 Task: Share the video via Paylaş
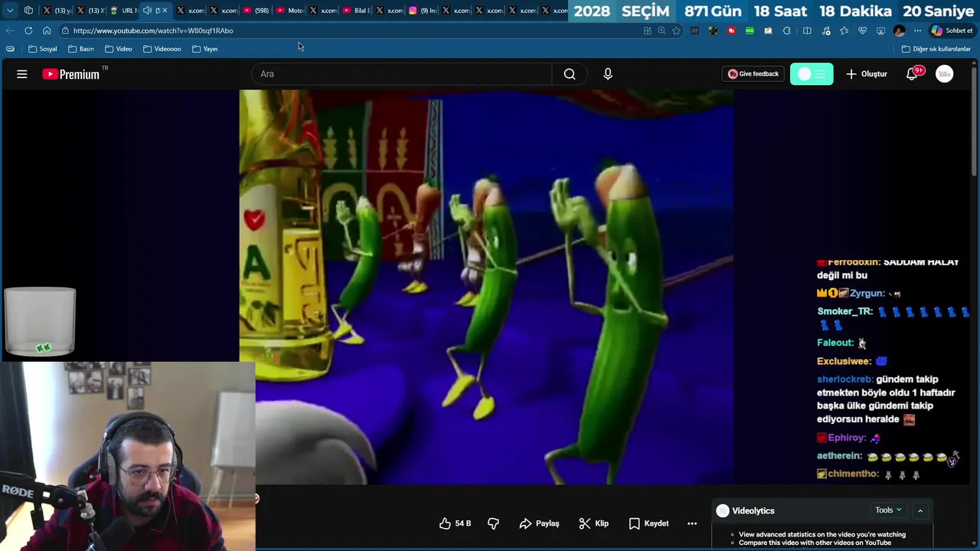pyautogui.click(x=539, y=523)
